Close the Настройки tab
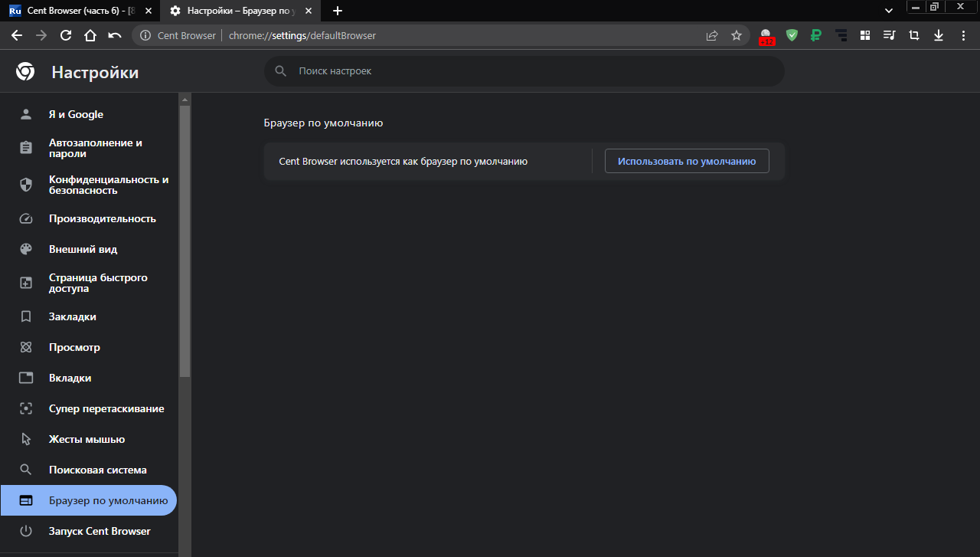Viewport: 980px width, 557px height. pos(308,11)
